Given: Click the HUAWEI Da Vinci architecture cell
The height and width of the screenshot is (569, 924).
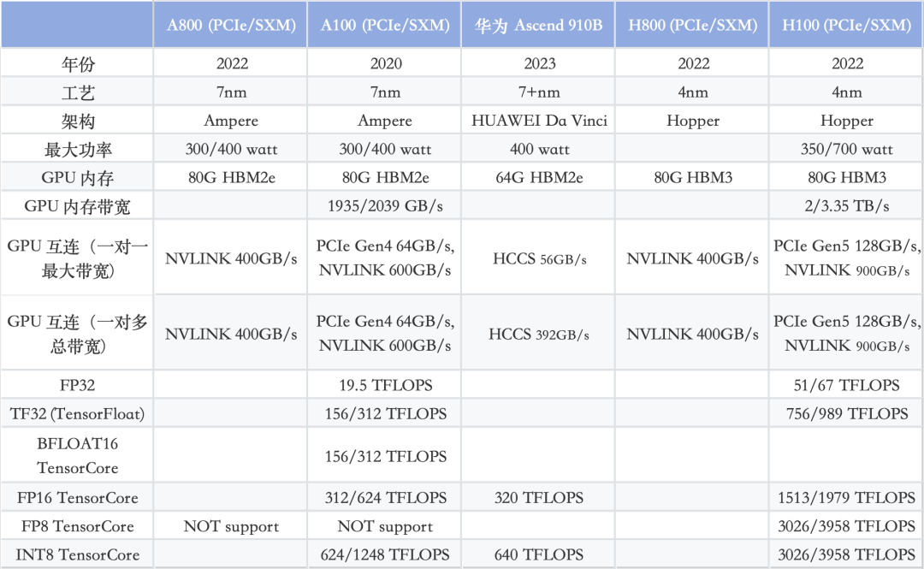Looking at the screenshot, I should click(539, 121).
